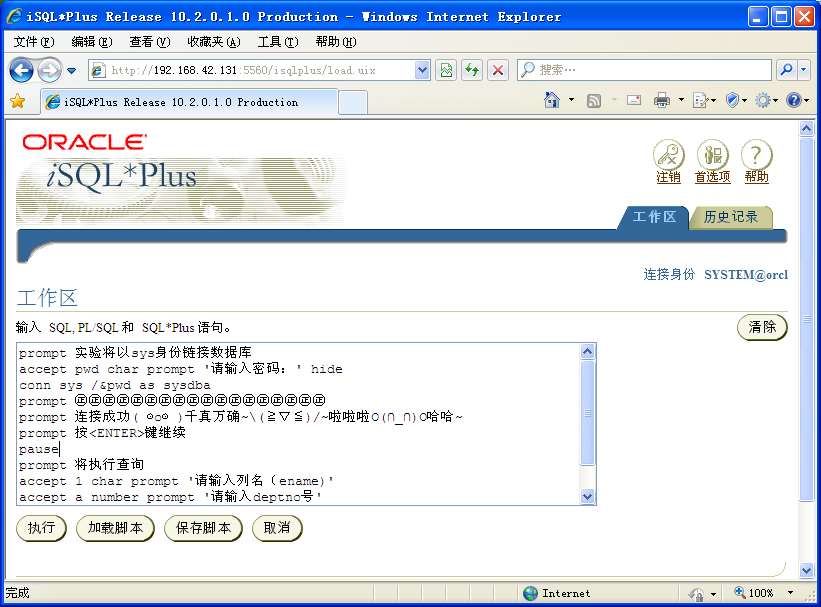Open the 收藏夹(A) menu
The height and width of the screenshot is (607, 821).
pos(214,42)
